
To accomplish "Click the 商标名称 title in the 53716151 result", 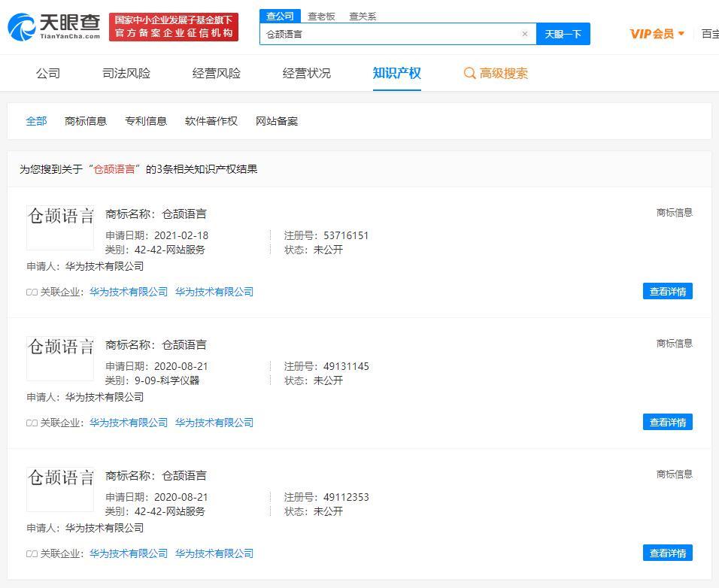I will [156, 214].
